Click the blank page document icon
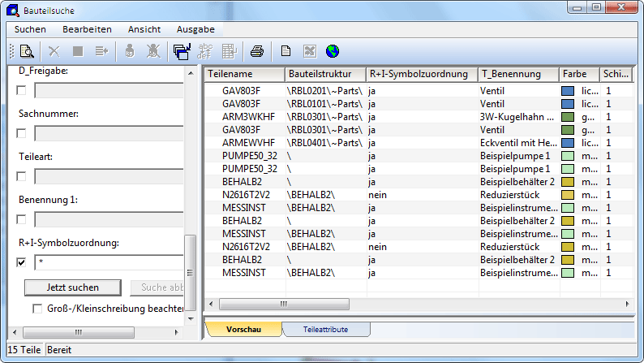The image size is (644, 363). [286, 51]
